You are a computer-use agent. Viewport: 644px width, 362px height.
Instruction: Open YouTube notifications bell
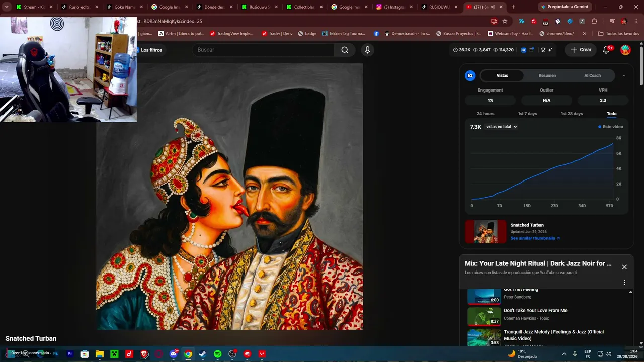point(607,50)
